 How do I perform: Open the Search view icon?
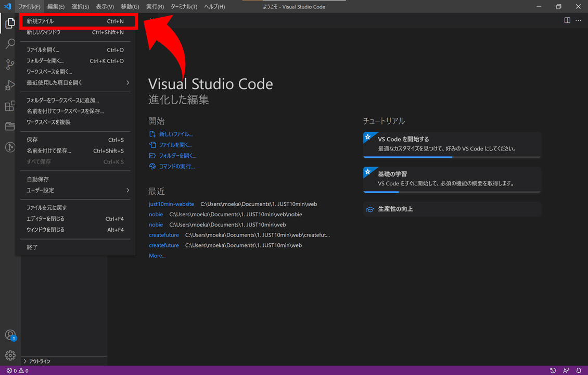(10, 44)
